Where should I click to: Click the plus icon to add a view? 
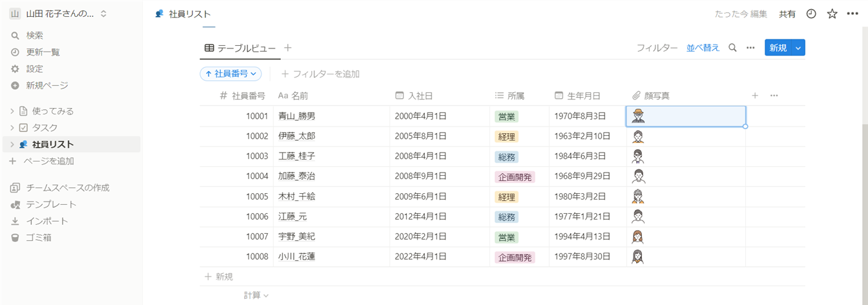click(x=288, y=48)
